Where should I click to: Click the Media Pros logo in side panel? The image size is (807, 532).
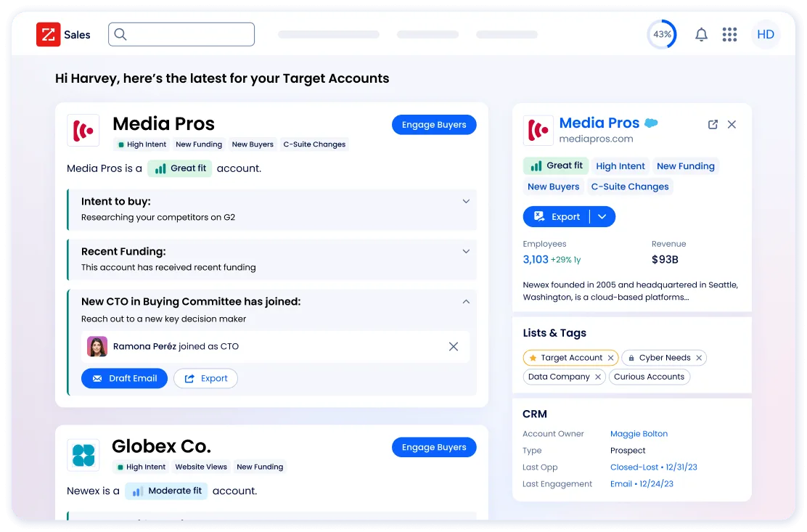pyautogui.click(x=538, y=130)
